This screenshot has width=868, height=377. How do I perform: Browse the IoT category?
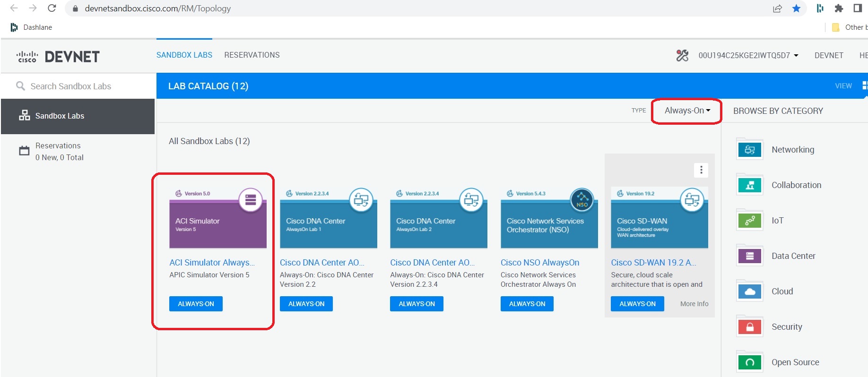coord(778,221)
